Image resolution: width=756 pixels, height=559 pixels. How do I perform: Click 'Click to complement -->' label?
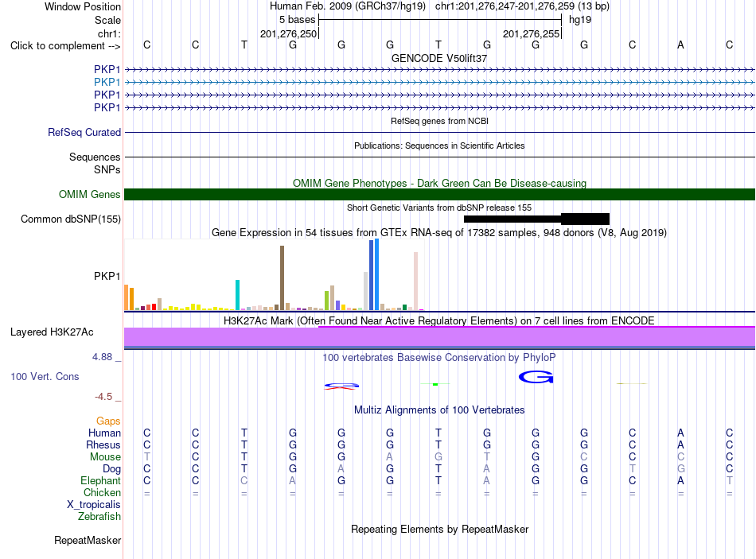pyautogui.click(x=65, y=46)
